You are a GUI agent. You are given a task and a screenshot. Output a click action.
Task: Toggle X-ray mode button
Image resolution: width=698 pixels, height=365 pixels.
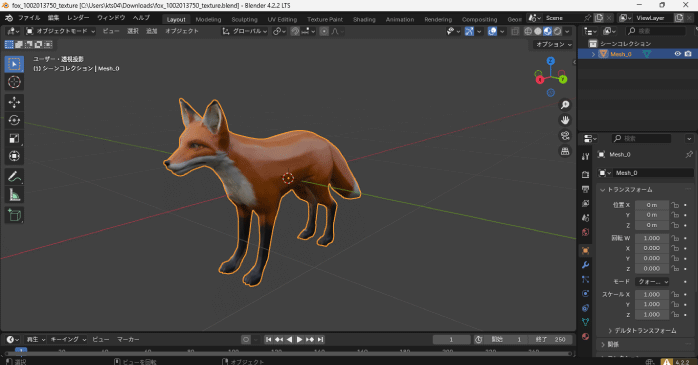point(515,31)
